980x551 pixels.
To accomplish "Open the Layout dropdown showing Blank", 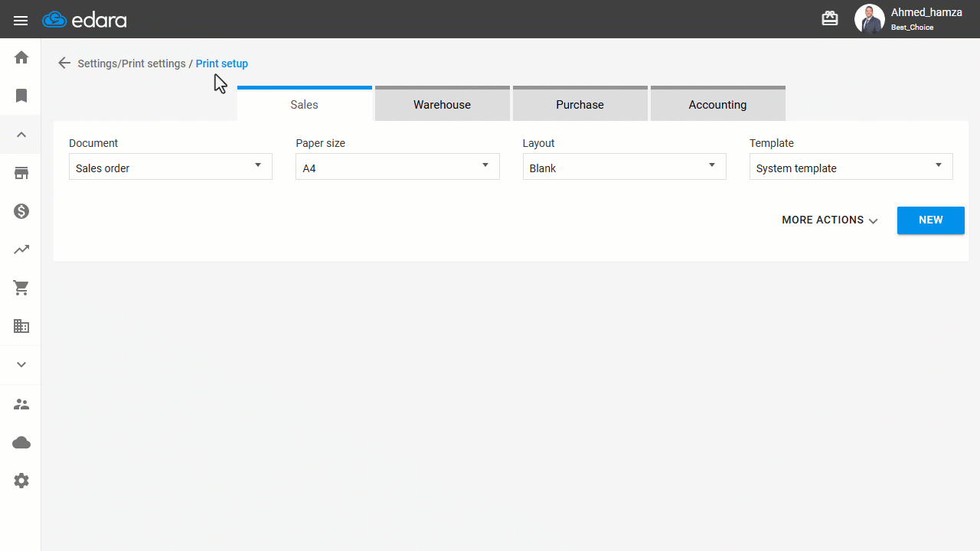I will (x=625, y=167).
